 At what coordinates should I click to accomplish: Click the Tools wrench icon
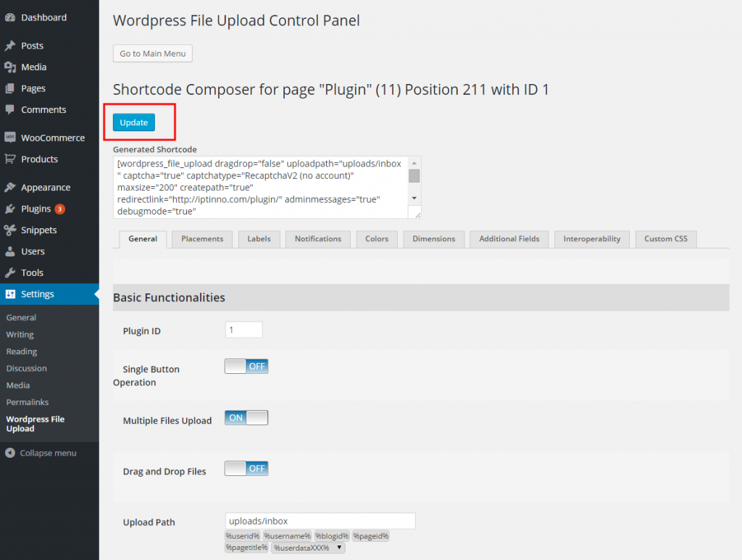pyautogui.click(x=11, y=273)
